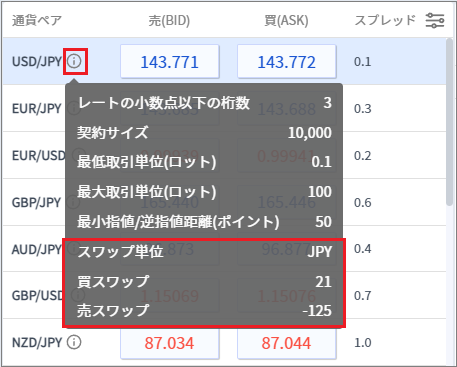Click the 通貨ペア column header
Image resolution: width=457 pixels, height=367 pixels.
(37, 20)
